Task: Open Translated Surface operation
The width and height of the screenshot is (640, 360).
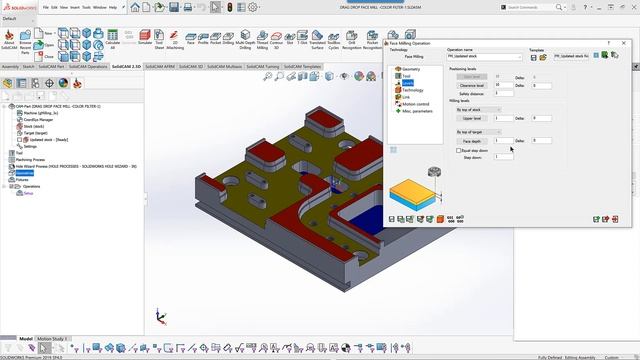Action: (317, 40)
